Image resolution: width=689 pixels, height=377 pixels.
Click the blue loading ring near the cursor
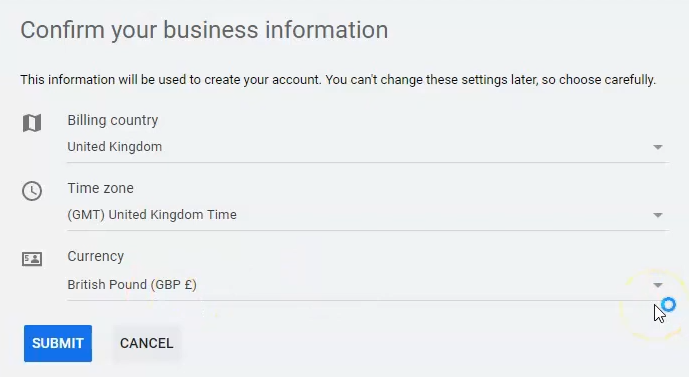tap(668, 304)
